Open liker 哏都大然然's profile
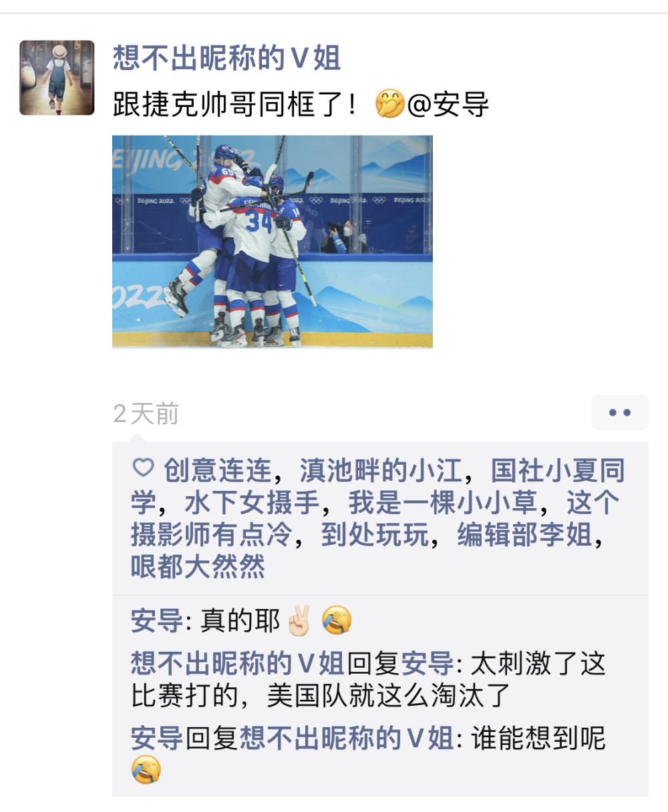The height and width of the screenshot is (812, 668). point(198,566)
